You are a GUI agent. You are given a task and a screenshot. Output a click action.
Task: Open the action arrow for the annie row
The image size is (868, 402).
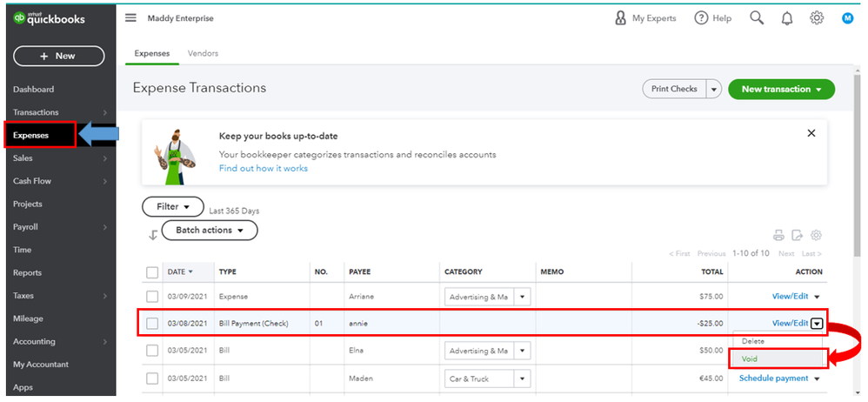817,324
